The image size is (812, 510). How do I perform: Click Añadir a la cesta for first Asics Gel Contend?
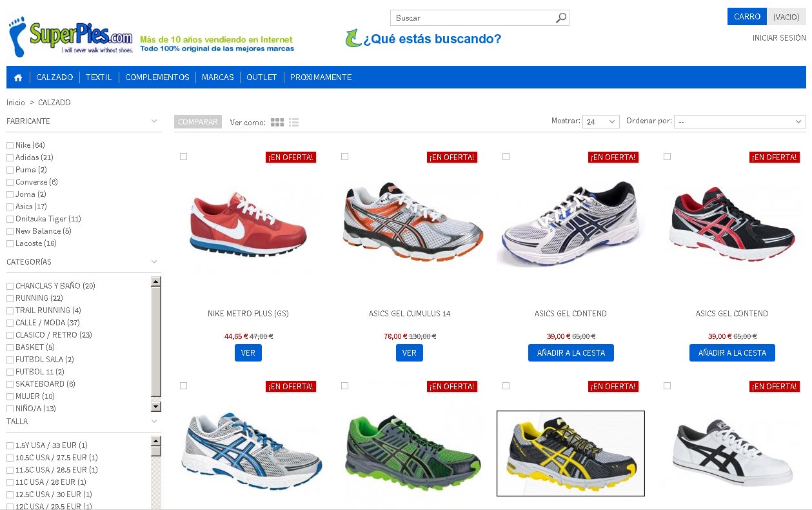coord(571,353)
